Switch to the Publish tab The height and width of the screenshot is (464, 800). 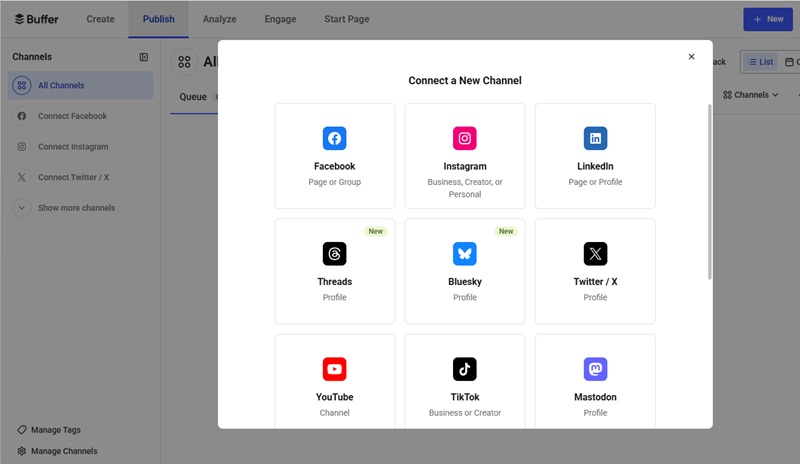tap(159, 19)
